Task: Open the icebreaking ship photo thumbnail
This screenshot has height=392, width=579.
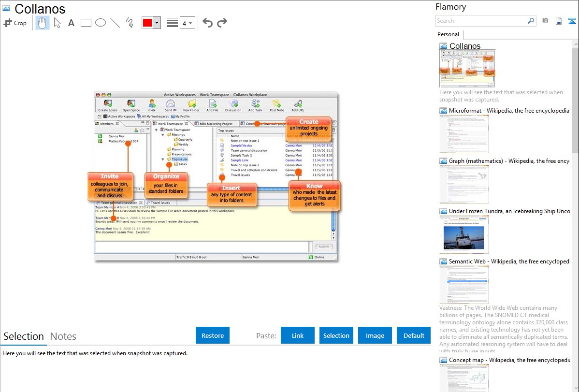Action: 464,234
